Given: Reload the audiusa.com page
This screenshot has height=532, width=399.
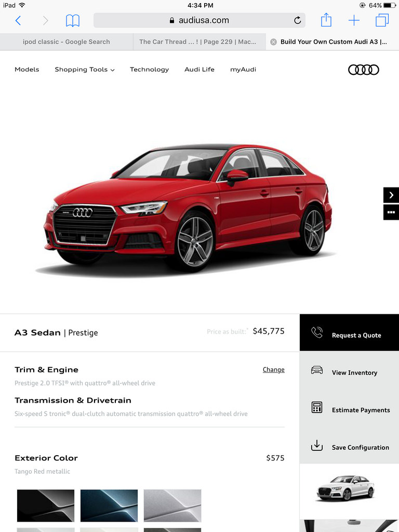Looking at the screenshot, I should click(297, 20).
